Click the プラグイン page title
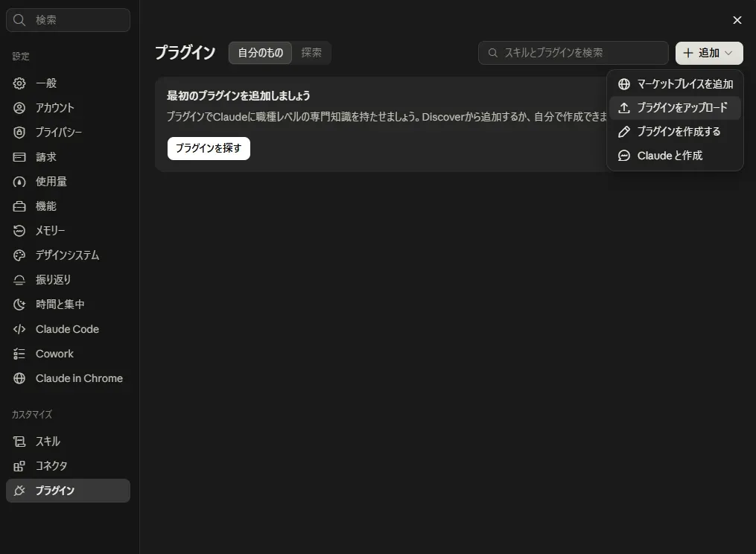The width and height of the screenshot is (756, 554). tap(185, 53)
